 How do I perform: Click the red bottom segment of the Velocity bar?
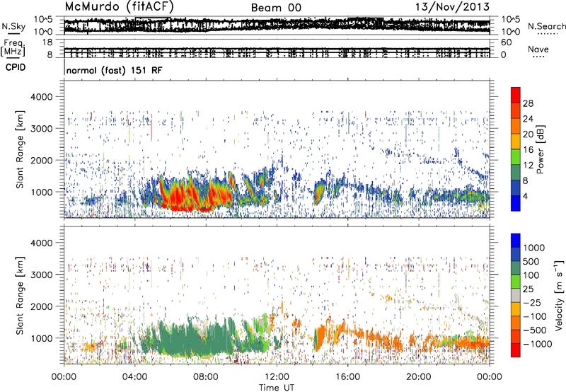(x=516, y=350)
